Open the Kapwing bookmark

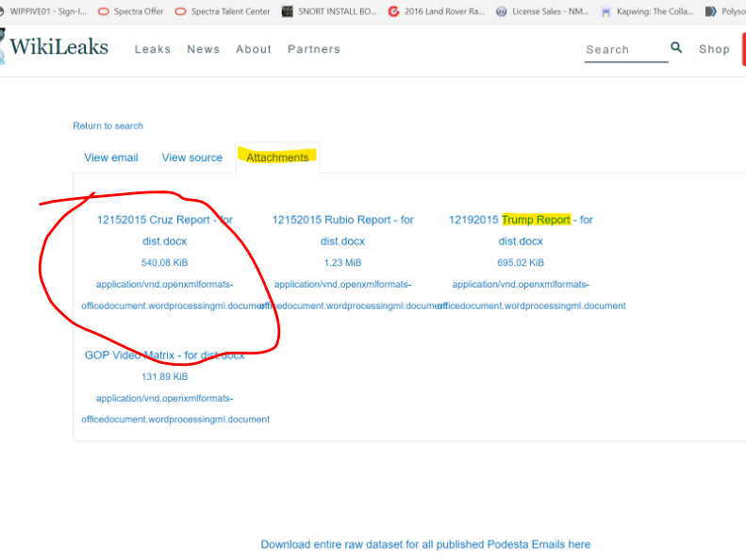[x=647, y=11]
